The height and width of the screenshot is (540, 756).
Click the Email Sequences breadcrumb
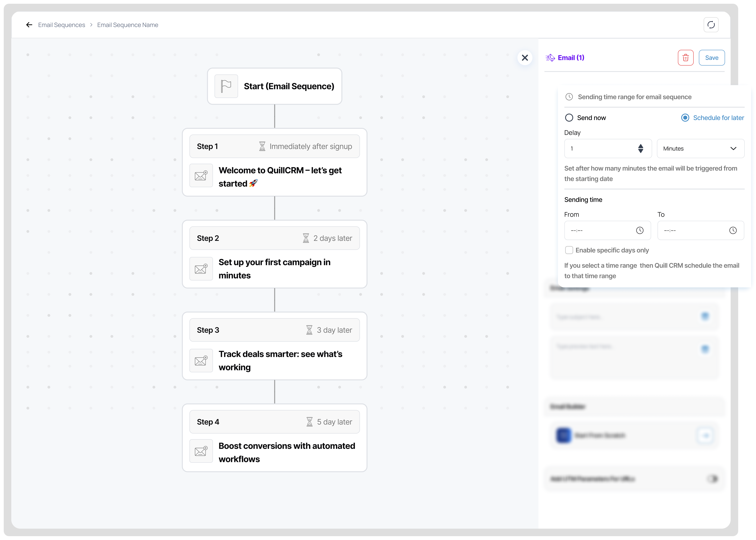(62, 25)
